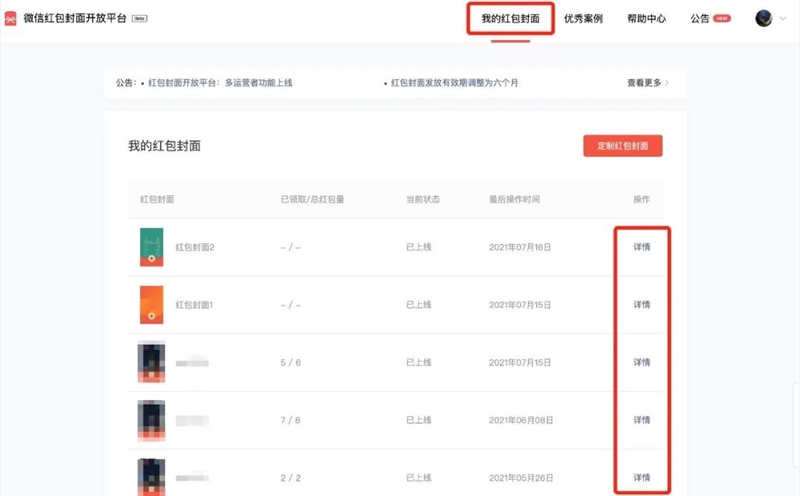Click the 操作 column header

641,200
